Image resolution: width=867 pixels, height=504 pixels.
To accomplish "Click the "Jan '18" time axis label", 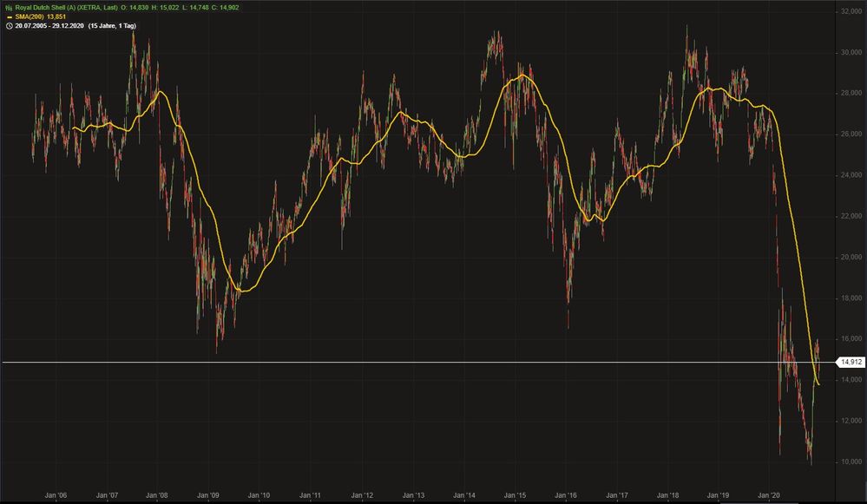I will [667, 495].
